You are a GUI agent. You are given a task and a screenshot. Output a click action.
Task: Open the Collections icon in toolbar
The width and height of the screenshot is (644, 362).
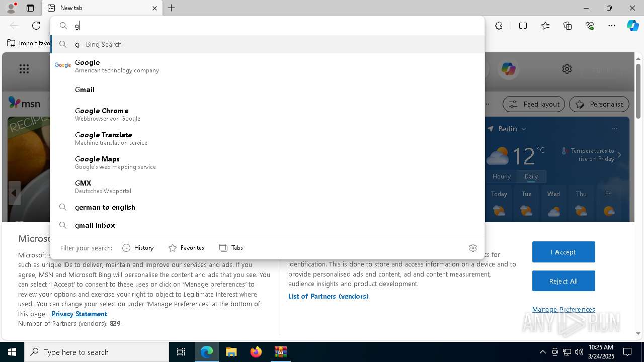568,26
